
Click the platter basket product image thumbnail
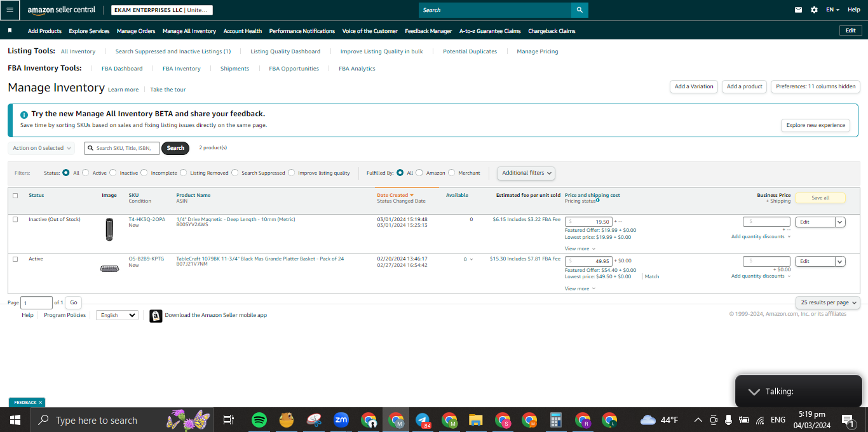tap(109, 269)
